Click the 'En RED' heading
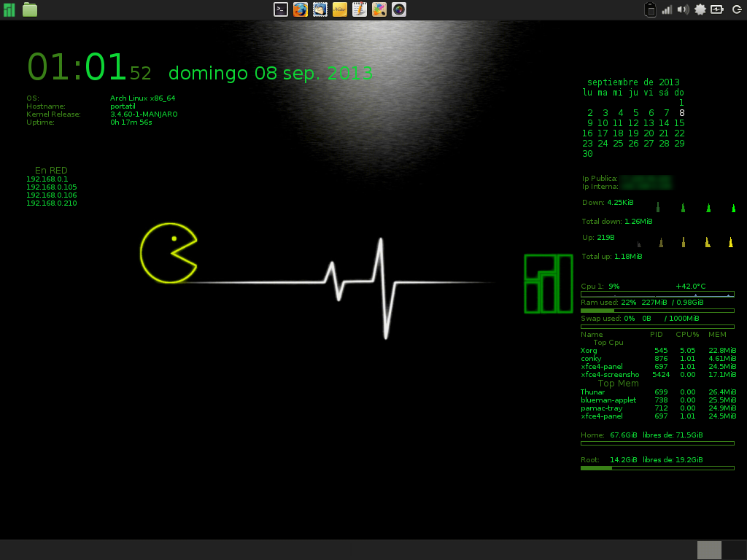The height and width of the screenshot is (560, 747). click(51, 171)
